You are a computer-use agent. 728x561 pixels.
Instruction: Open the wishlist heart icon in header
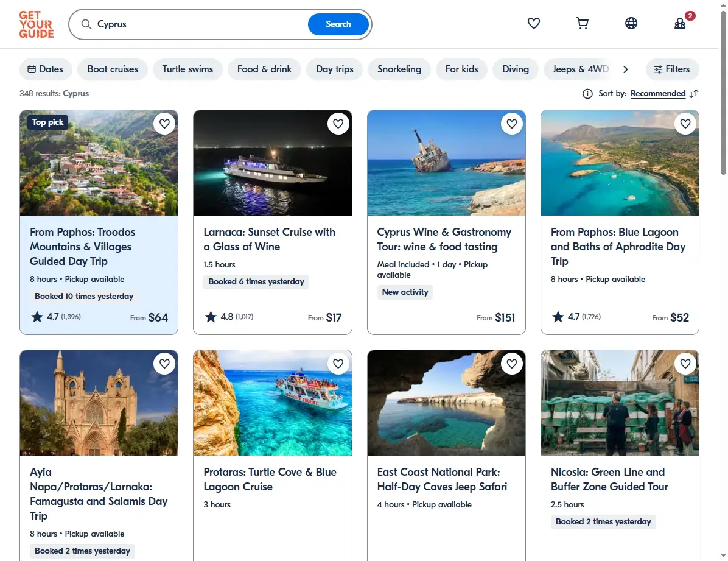[x=533, y=23]
